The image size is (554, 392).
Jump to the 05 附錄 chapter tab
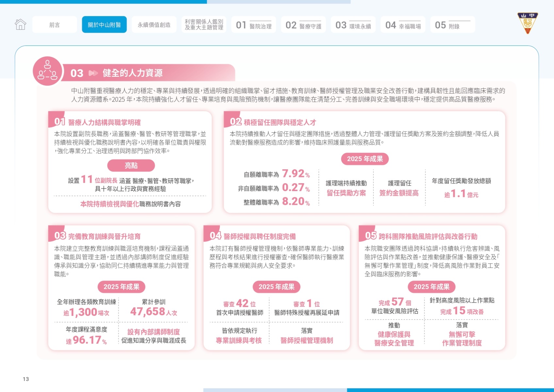coord(453,25)
